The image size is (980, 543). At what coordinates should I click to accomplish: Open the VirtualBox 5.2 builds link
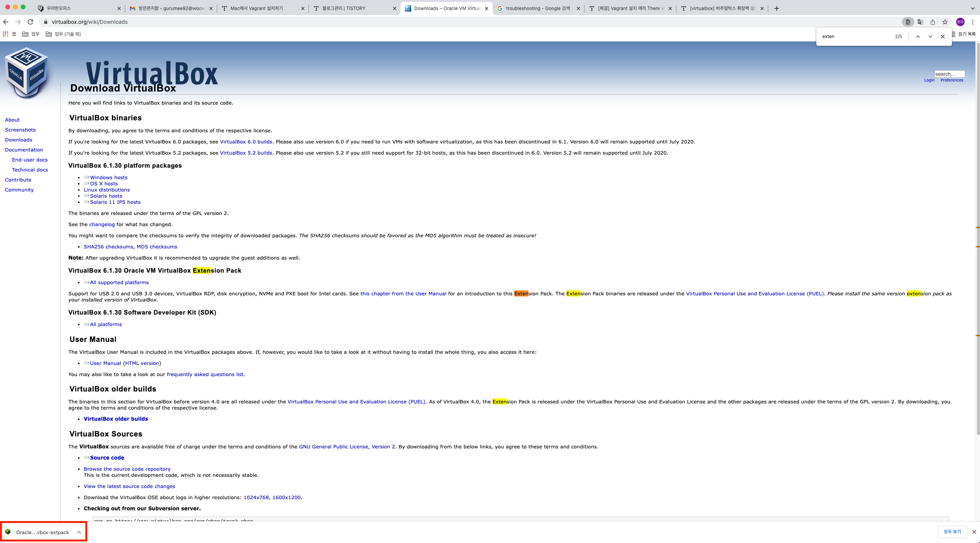pyautogui.click(x=246, y=153)
